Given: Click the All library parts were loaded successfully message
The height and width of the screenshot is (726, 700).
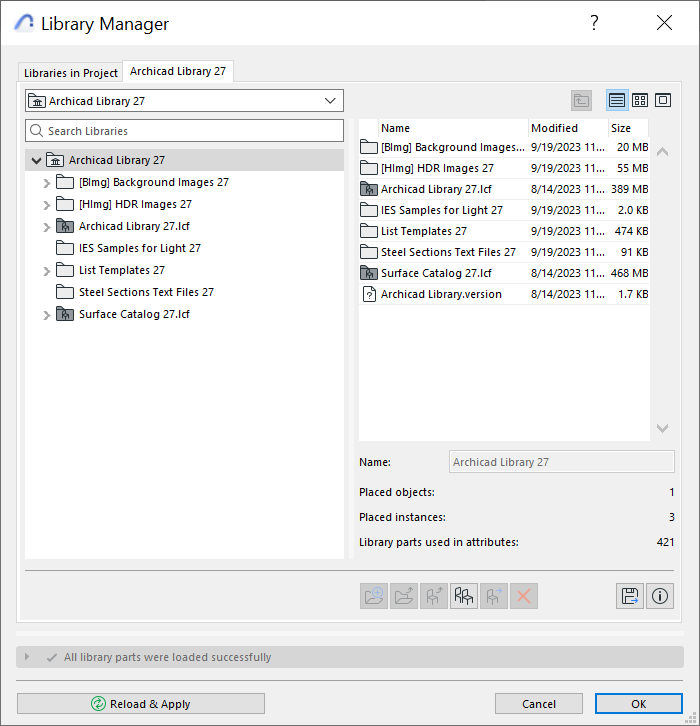Looking at the screenshot, I should click(x=168, y=657).
